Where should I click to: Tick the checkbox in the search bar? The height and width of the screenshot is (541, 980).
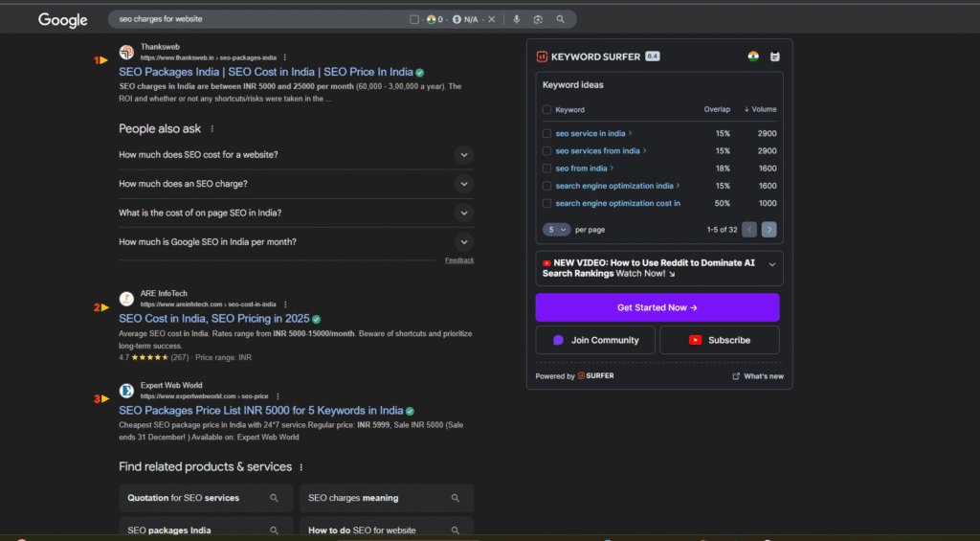(x=413, y=19)
